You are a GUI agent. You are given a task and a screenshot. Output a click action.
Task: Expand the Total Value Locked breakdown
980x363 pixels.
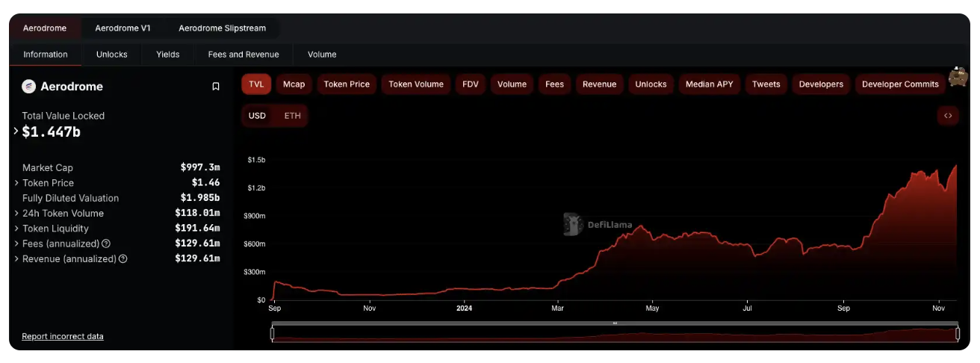coord(16,131)
